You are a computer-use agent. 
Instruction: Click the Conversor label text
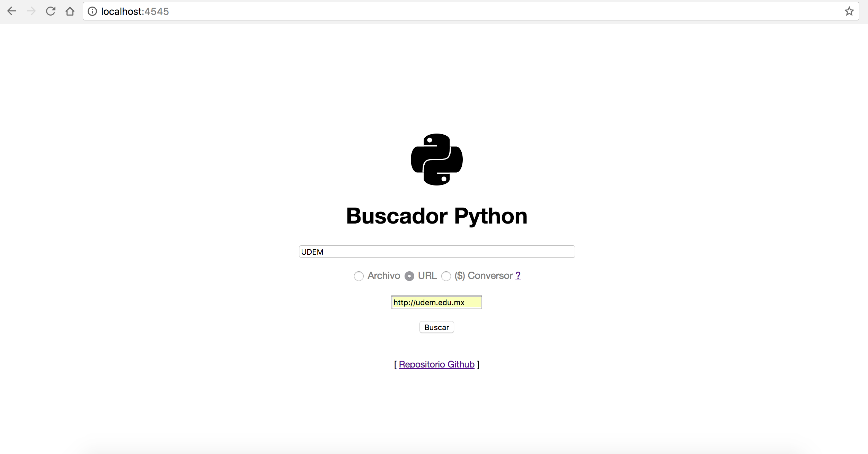point(490,276)
